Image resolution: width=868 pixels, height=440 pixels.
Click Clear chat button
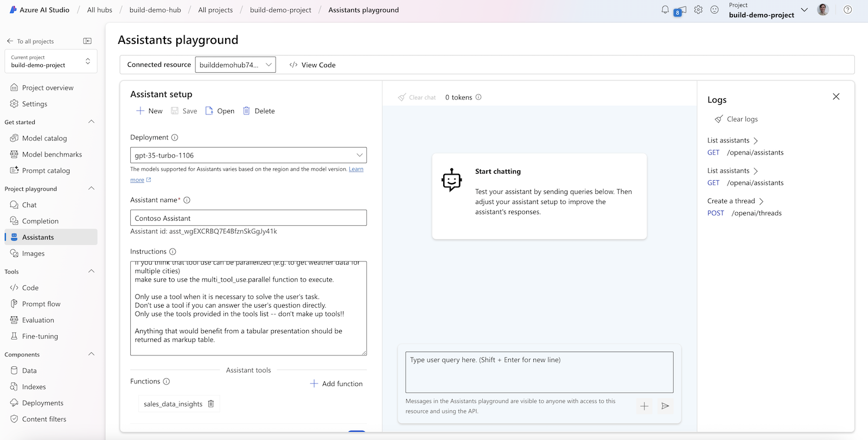pyautogui.click(x=417, y=98)
